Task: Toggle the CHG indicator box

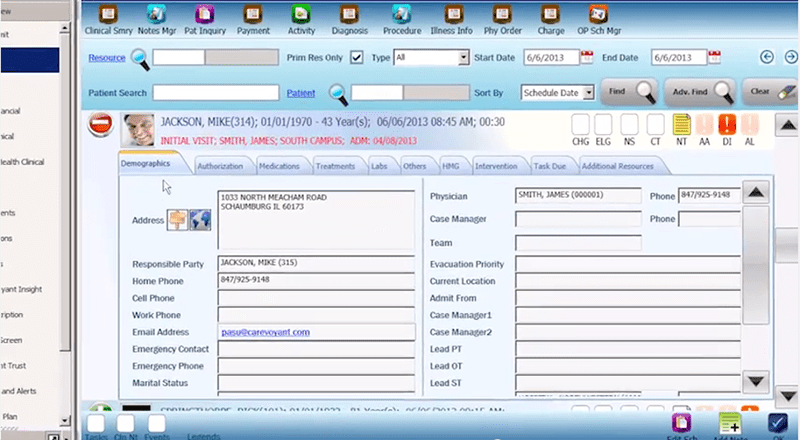Action: click(x=580, y=125)
